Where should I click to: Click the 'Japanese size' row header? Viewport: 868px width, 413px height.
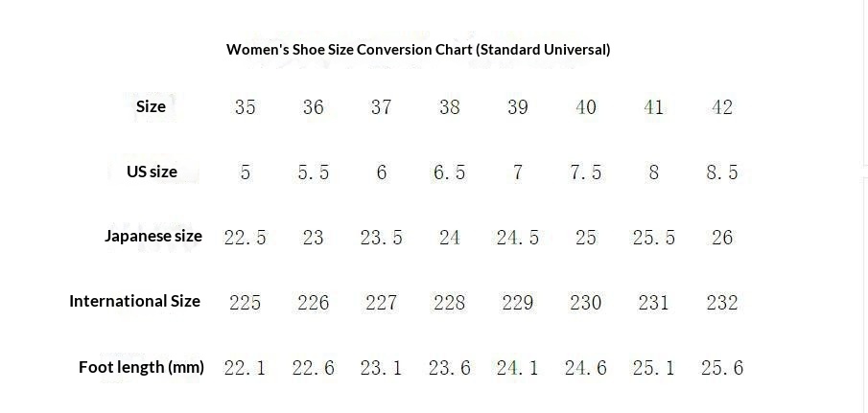153,236
